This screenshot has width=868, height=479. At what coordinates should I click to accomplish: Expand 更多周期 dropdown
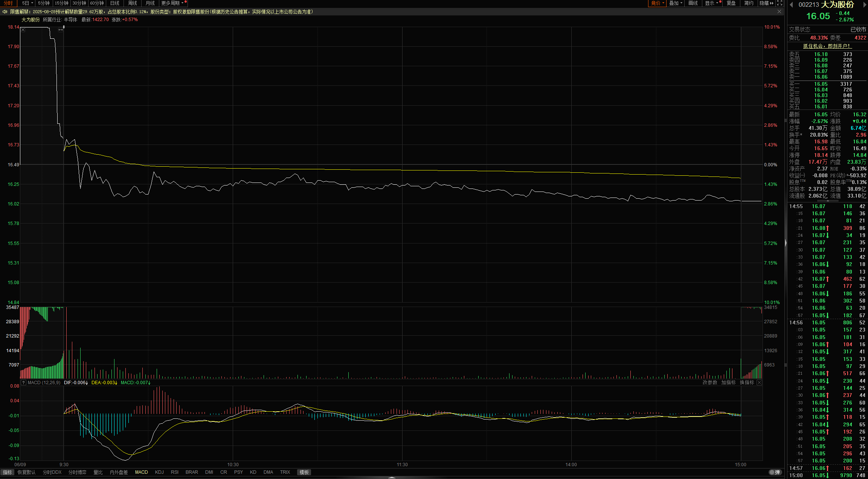pyautogui.click(x=172, y=3)
